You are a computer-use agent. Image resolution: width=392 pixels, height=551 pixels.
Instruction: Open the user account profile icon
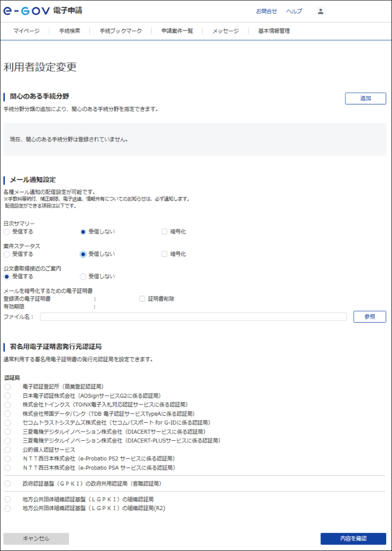click(320, 11)
